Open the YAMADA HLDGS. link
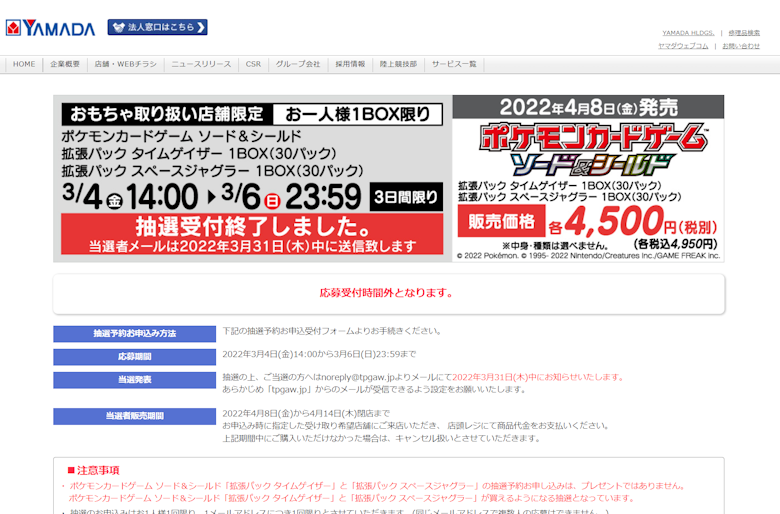This screenshot has height=514, width=780. coord(688,33)
